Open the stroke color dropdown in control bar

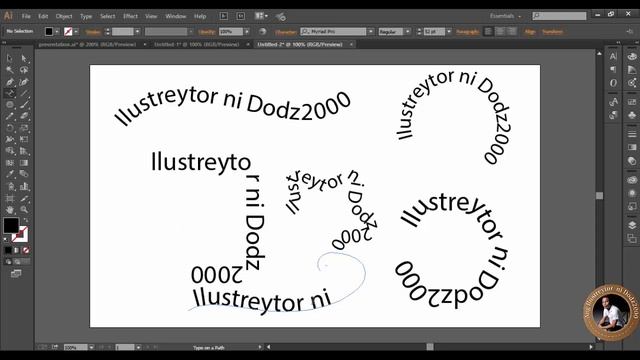pyautogui.click(x=76, y=31)
